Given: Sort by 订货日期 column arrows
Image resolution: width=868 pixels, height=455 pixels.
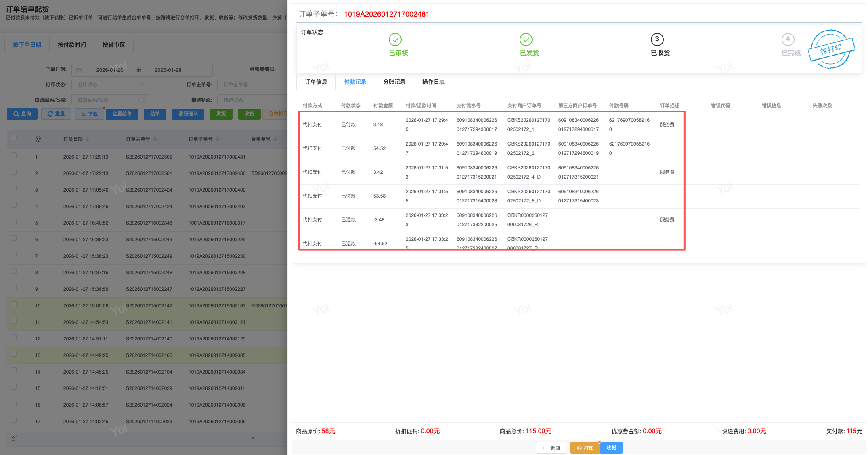Looking at the screenshot, I should click(x=88, y=139).
